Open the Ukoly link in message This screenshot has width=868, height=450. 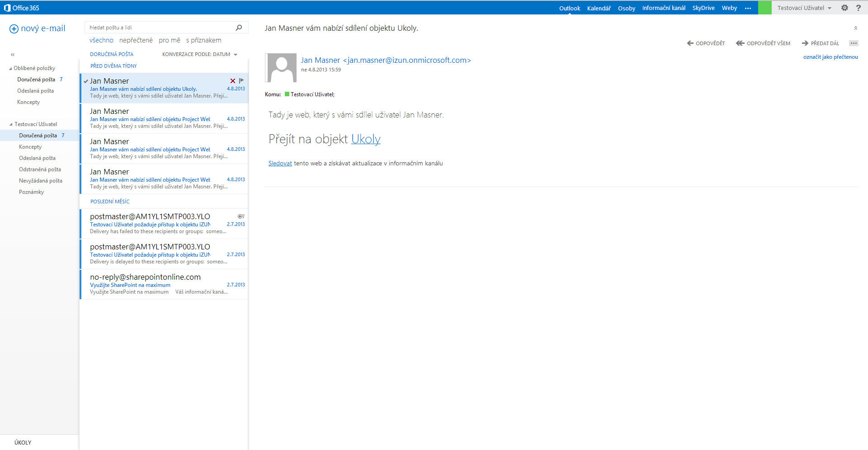tap(366, 139)
